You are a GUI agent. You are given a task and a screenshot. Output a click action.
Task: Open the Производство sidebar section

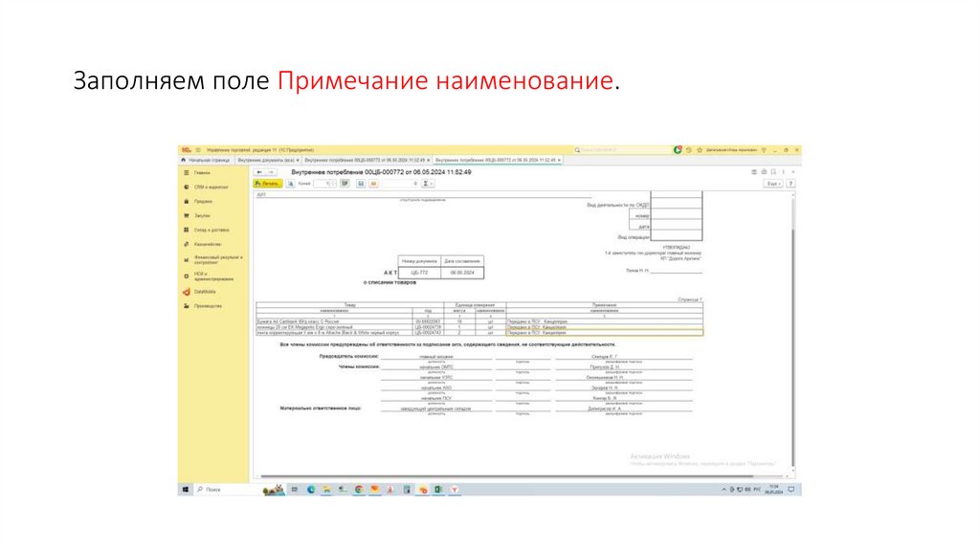(x=207, y=306)
